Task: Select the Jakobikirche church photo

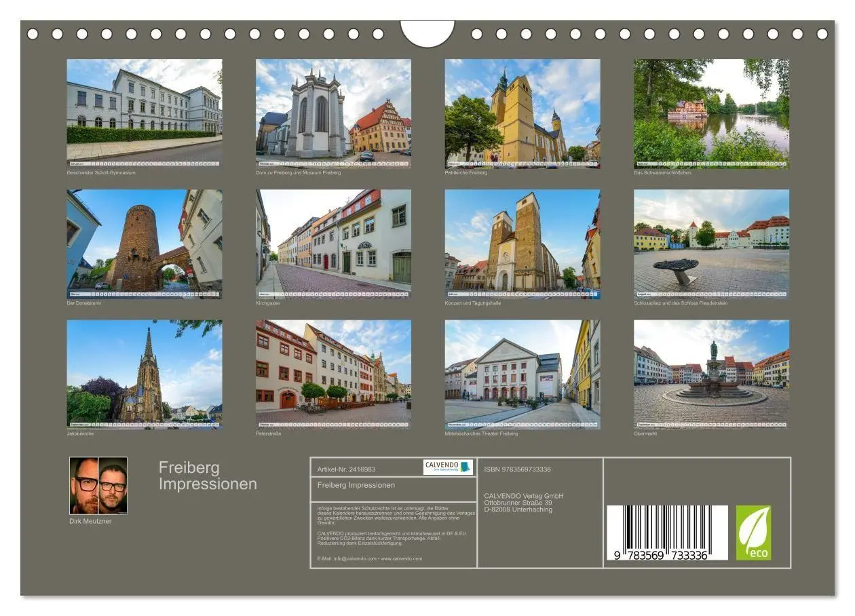Action: (x=144, y=374)
